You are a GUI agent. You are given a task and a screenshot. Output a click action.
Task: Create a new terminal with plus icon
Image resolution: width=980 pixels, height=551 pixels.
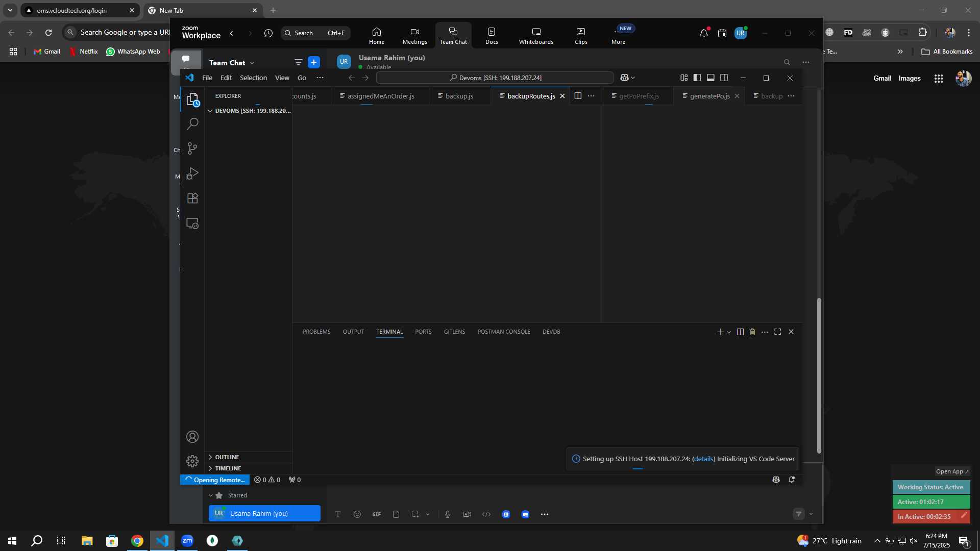[x=720, y=332]
